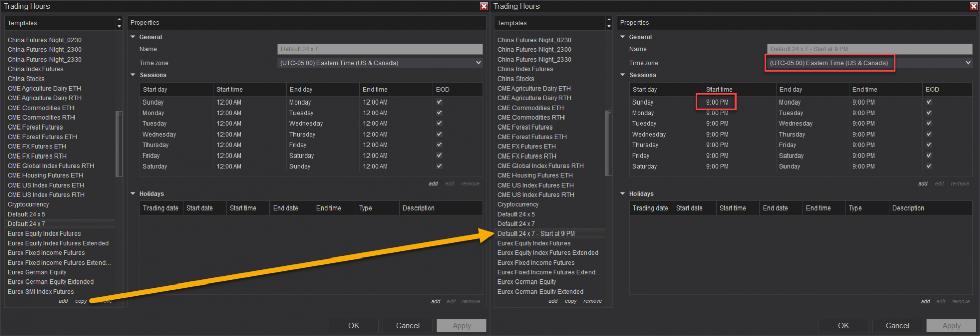Collapse the Sessions section in right window
This screenshot has width=980, height=336.
click(623, 75)
